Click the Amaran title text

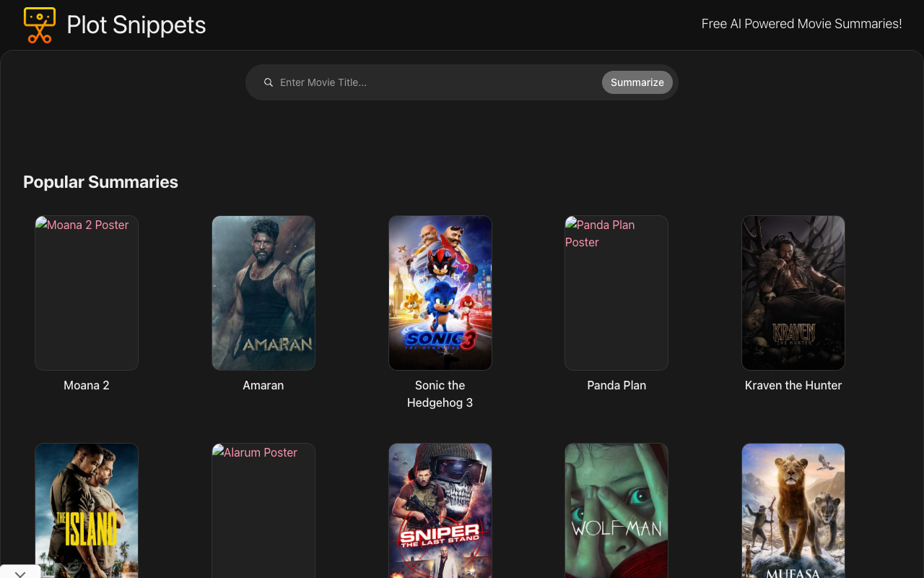(263, 385)
